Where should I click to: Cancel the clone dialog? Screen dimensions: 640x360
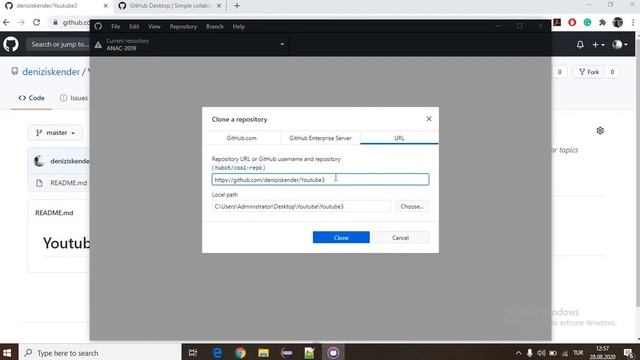click(400, 238)
